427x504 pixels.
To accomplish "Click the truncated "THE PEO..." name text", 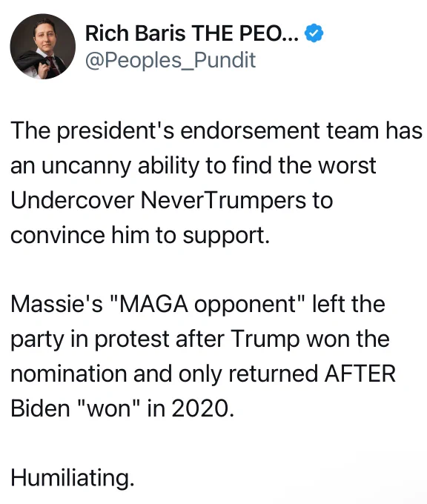I will (x=245, y=33).
